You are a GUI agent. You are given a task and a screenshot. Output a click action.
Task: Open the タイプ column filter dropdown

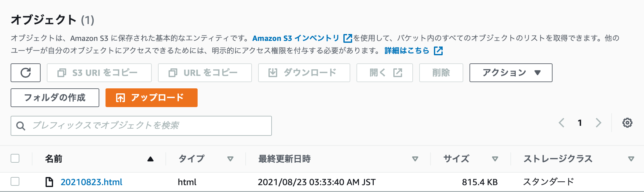coord(230,159)
